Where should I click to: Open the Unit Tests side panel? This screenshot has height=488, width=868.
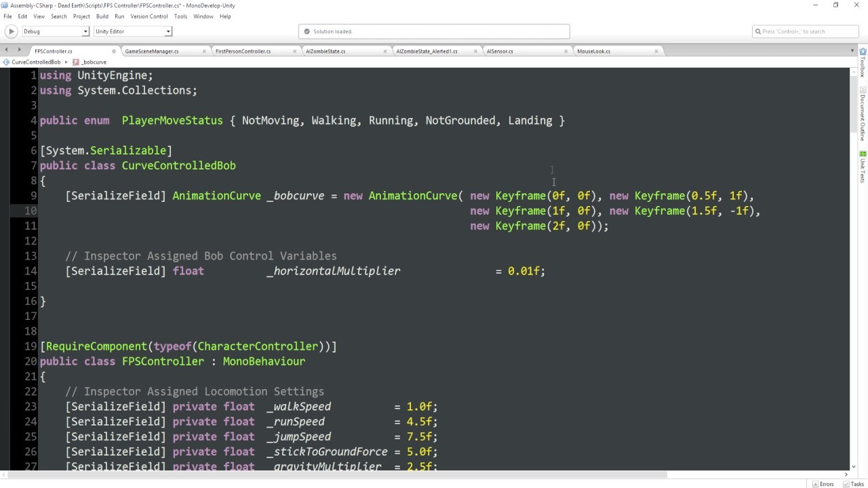tap(863, 168)
